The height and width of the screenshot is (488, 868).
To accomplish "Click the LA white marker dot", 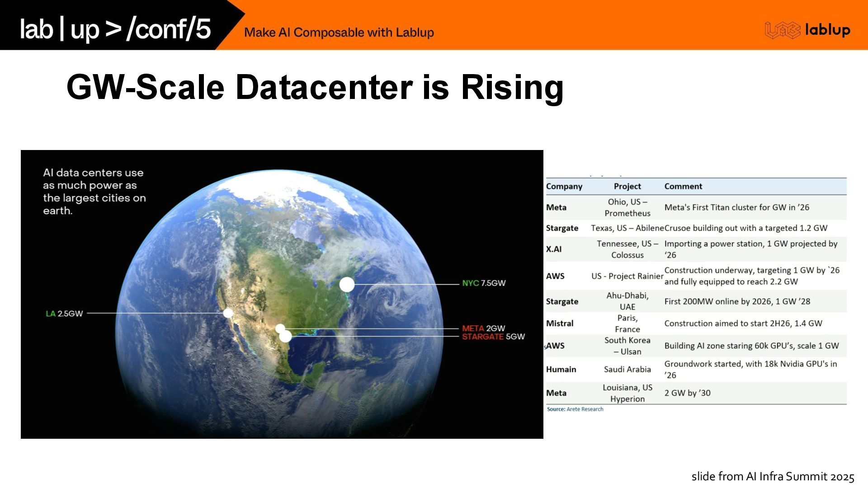I will (x=228, y=313).
